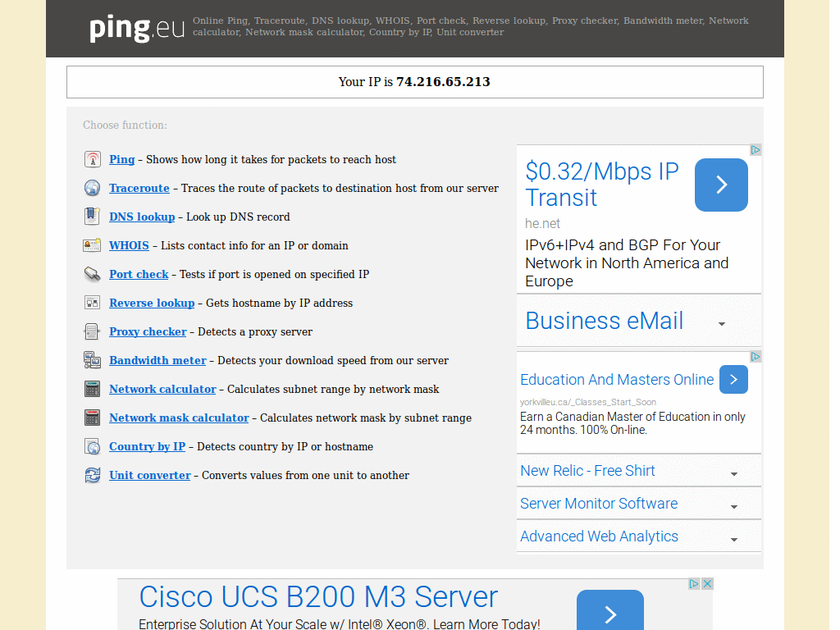The image size is (840, 630).
Task: Open the Network mask calculator link
Action: coord(179,418)
